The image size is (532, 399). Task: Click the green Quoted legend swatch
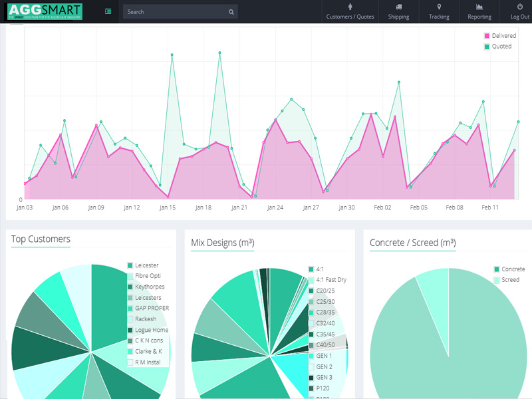pyautogui.click(x=487, y=47)
